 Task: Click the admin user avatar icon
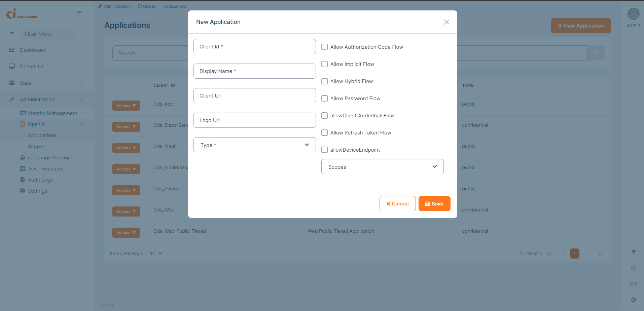[x=633, y=14]
